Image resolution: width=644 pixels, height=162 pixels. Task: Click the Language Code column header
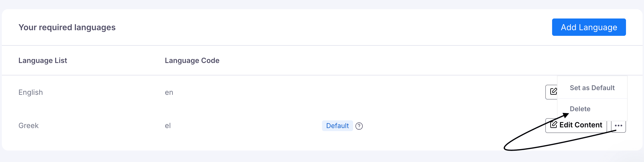click(192, 61)
